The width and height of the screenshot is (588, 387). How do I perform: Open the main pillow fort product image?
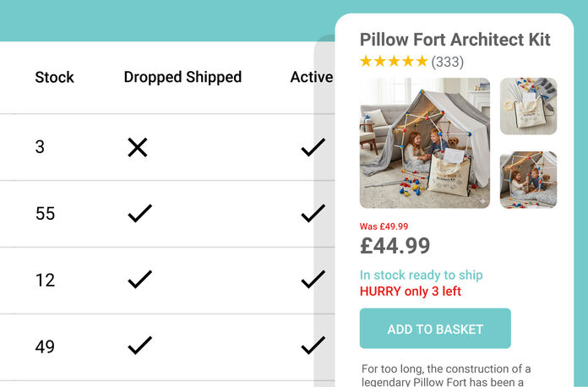425,143
